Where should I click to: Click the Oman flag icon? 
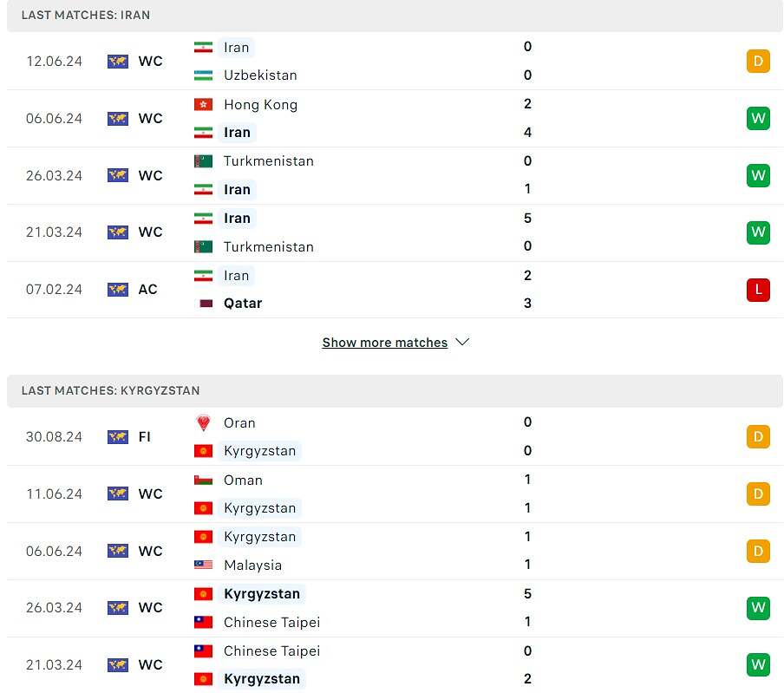(203, 480)
